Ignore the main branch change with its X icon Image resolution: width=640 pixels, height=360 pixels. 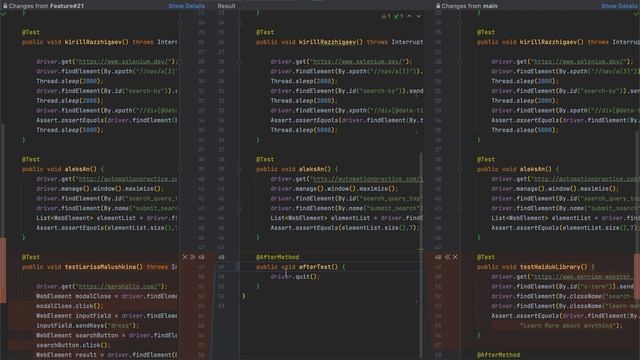(x=455, y=257)
